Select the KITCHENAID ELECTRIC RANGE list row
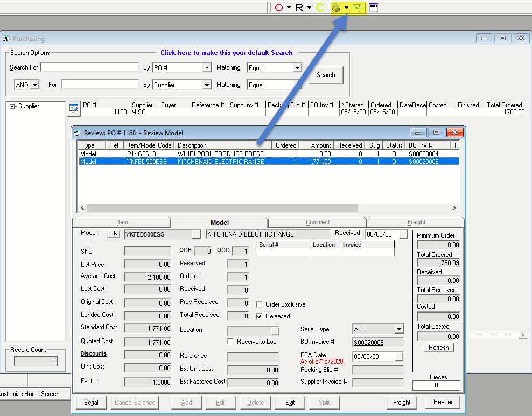The image size is (532, 416). point(268,162)
